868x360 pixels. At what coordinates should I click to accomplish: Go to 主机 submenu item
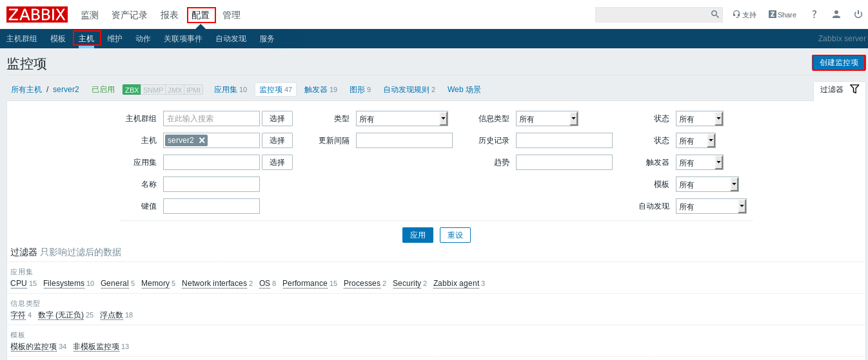[x=86, y=39]
